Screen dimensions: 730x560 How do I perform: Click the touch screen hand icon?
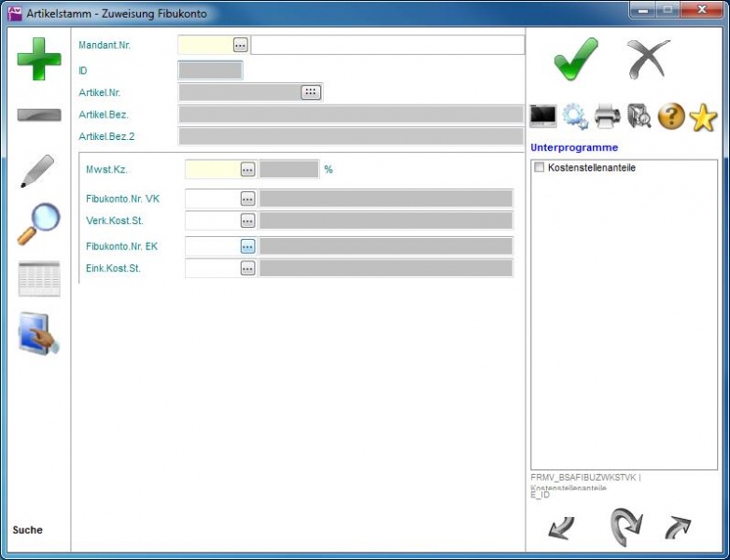[38, 334]
